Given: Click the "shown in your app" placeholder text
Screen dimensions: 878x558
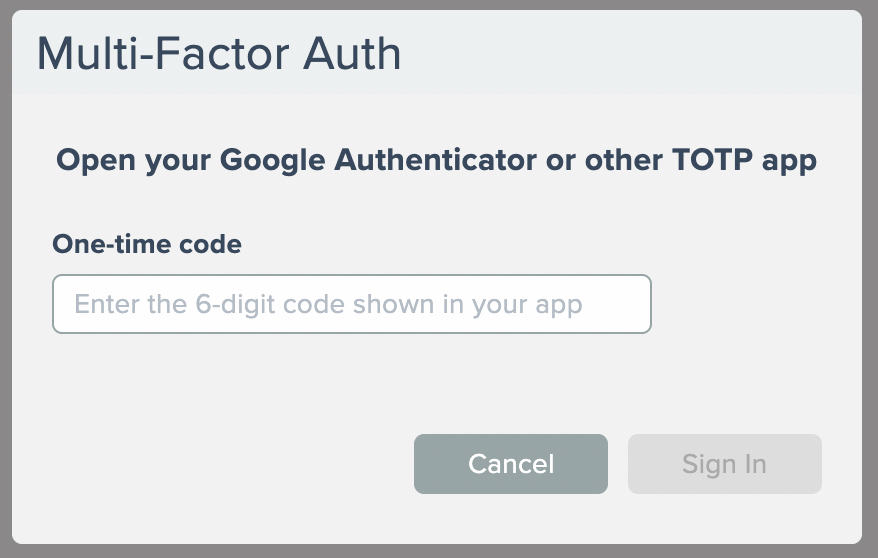Looking at the screenshot, I should tap(470, 304).
